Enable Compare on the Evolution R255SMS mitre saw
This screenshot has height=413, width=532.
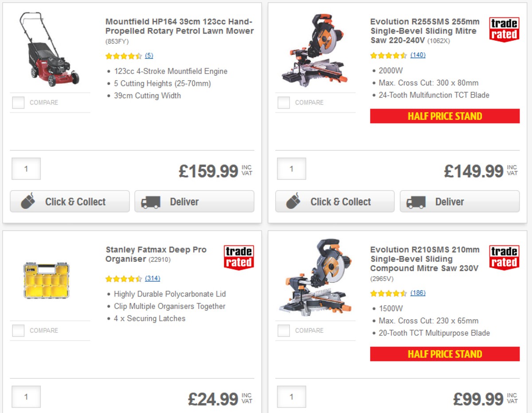283,102
